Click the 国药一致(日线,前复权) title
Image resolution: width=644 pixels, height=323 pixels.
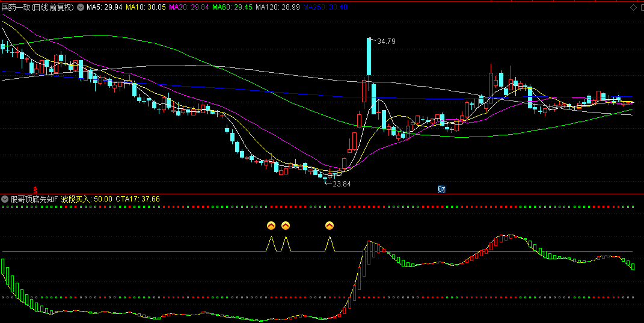(37, 8)
